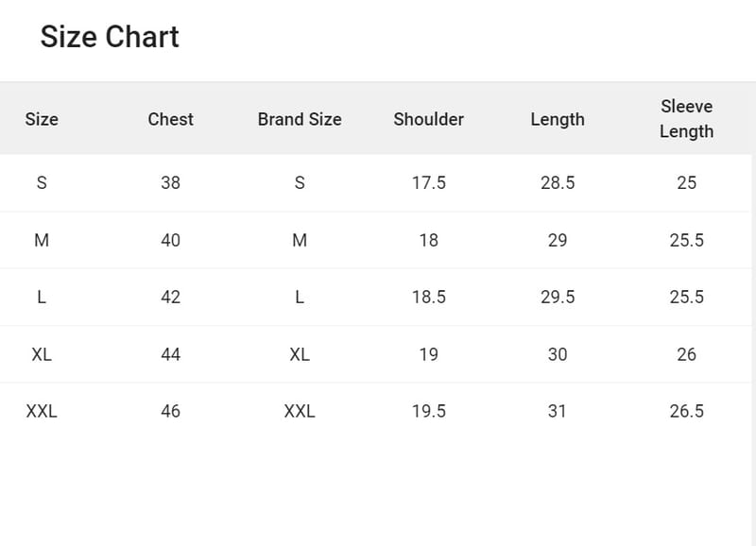Select chest value 40
The height and width of the screenshot is (546, 756).
point(170,240)
